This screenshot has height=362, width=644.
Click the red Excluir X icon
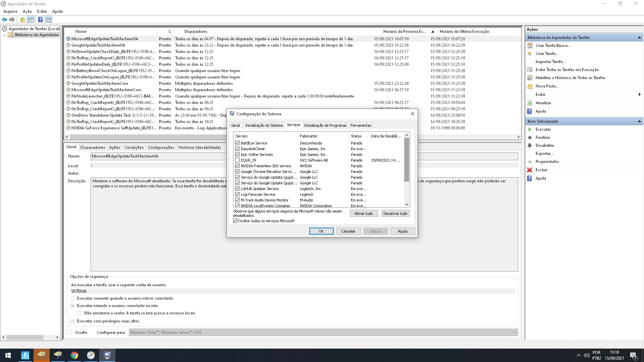[x=530, y=170]
